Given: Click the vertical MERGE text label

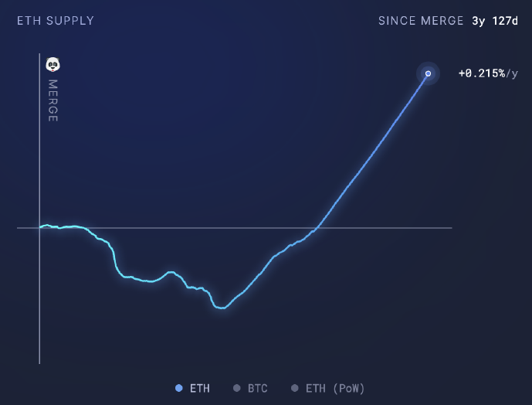Looking at the screenshot, I should (53, 100).
